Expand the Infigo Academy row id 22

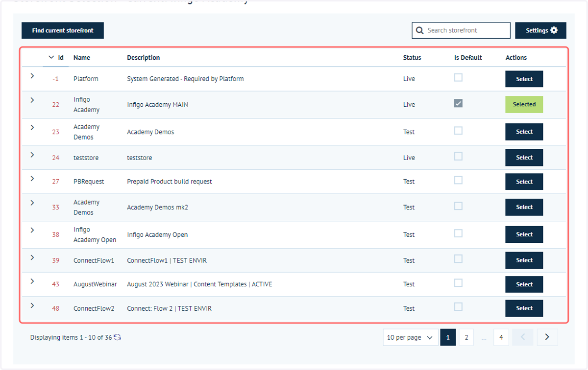[32, 100]
